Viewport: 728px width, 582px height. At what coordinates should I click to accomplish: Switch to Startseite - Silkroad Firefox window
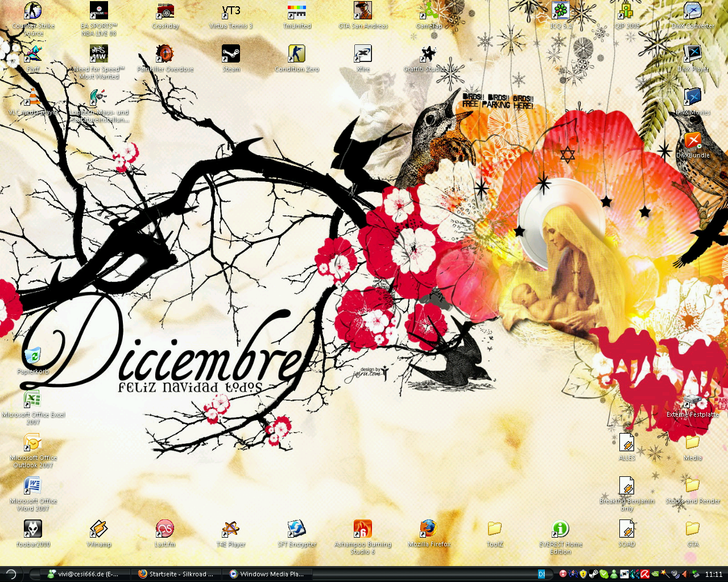[x=176, y=574]
